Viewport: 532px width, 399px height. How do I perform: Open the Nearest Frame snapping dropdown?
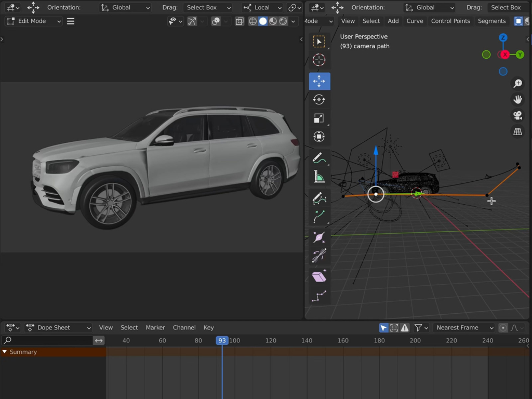click(x=464, y=327)
